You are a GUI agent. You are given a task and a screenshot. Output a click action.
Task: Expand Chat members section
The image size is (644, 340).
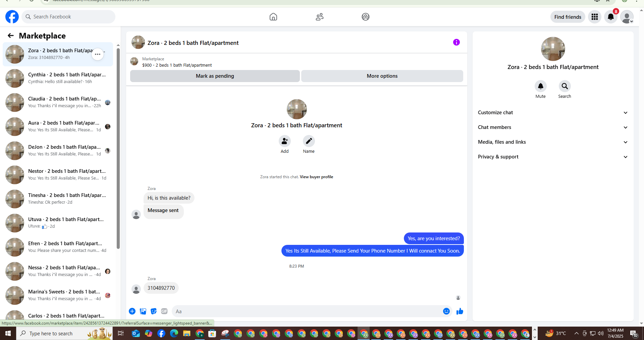pos(553,127)
